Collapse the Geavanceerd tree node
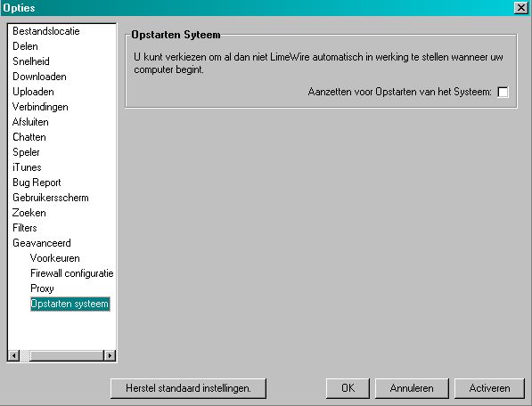The image size is (532, 406). pos(42,243)
